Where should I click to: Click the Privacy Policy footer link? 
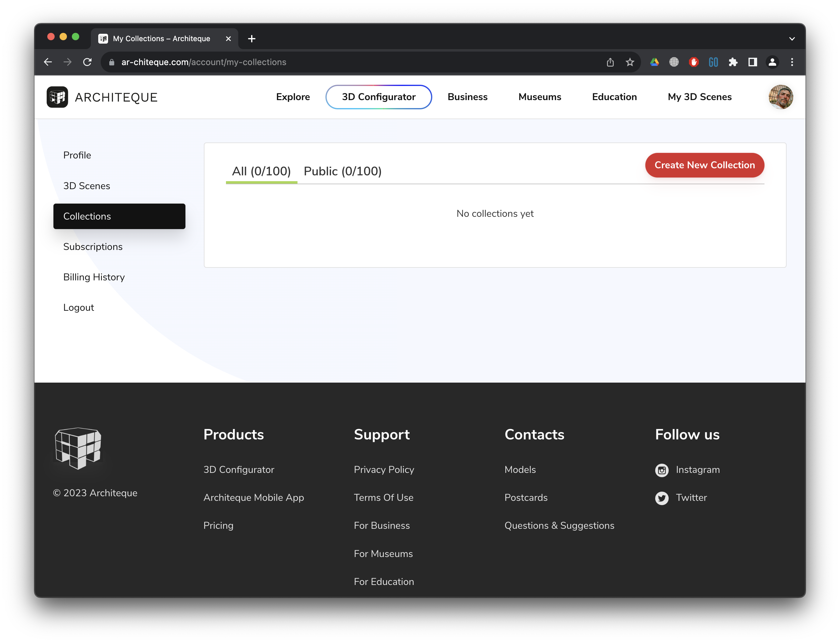coord(384,470)
